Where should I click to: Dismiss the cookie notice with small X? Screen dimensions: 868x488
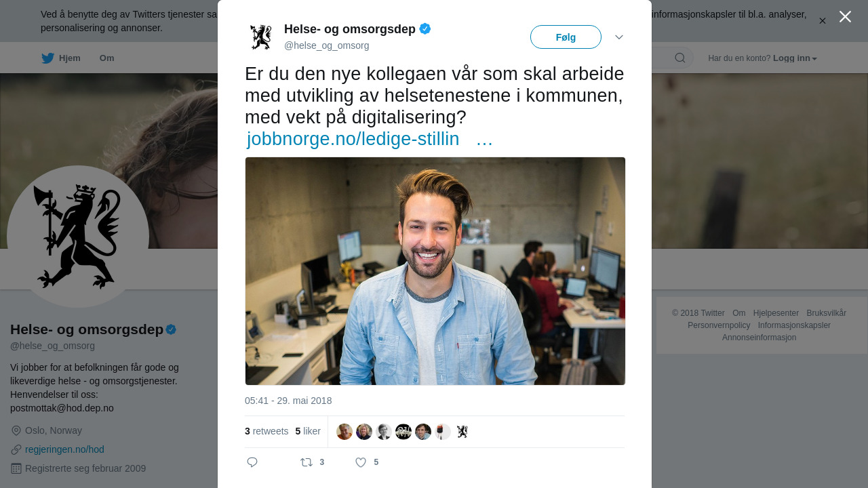point(823,21)
